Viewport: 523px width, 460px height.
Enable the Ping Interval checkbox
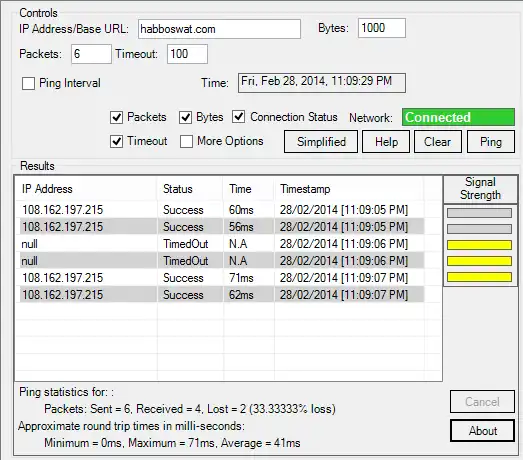pyautogui.click(x=28, y=83)
